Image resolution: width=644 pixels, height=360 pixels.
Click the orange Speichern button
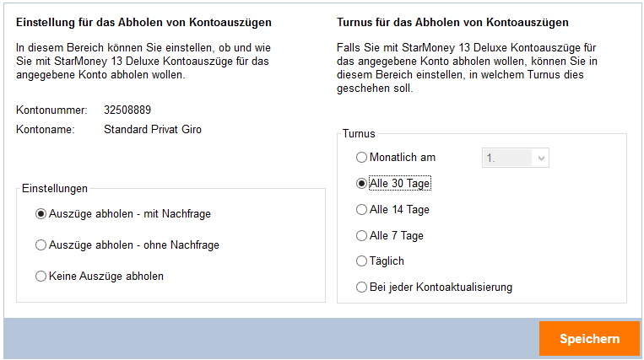(589, 339)
